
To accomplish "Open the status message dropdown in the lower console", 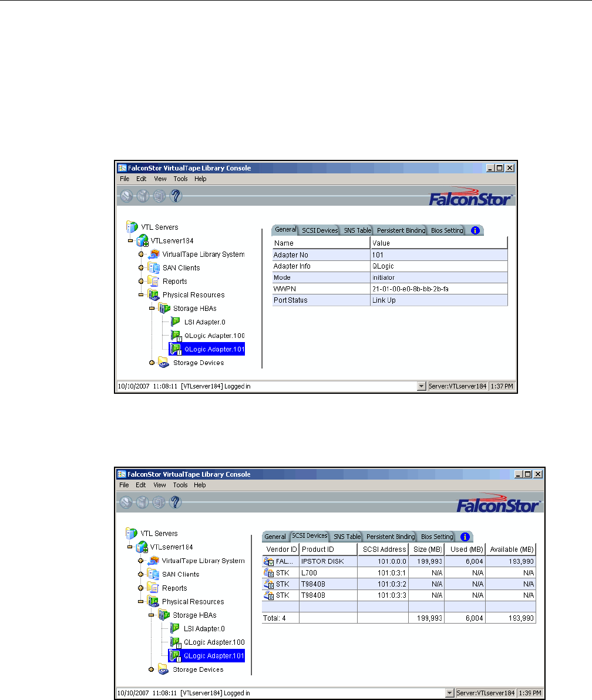I will click(450, 693).
